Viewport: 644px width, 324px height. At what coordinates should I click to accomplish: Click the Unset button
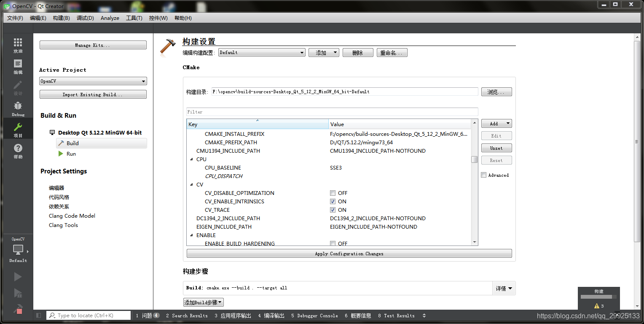click(496, 148)
